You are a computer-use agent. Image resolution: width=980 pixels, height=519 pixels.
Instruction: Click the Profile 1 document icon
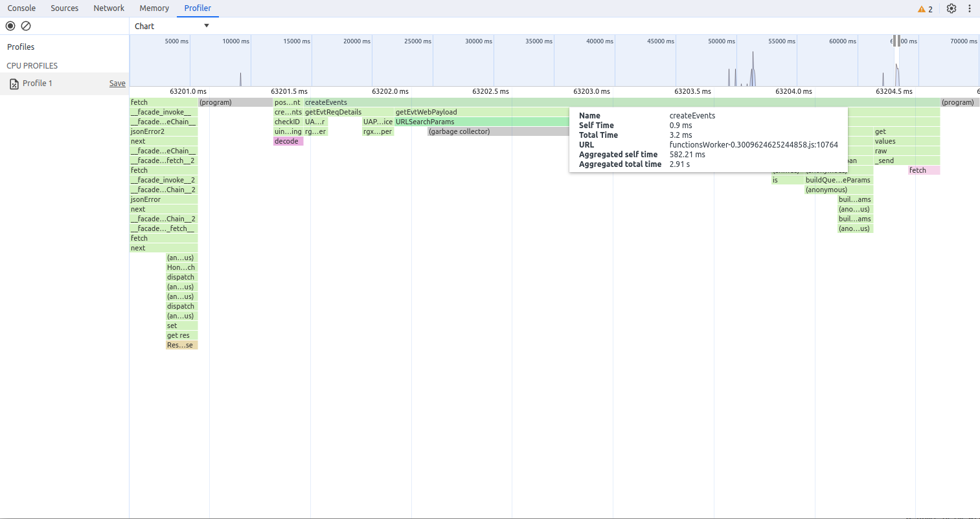click(x=13, y=83)
